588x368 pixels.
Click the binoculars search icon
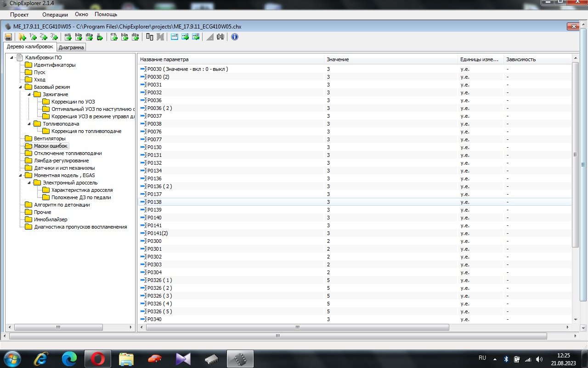220,37
